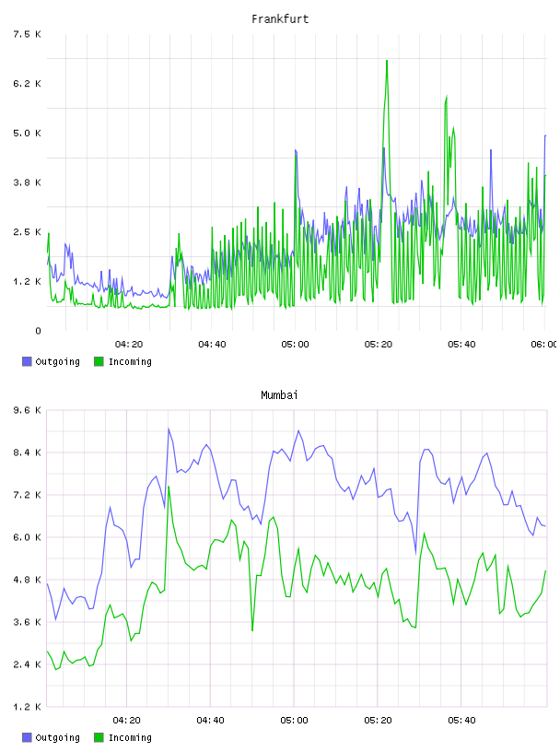Click the 7.5 K axis label in Frankfurt chart
The height and width of the screenshot is (752, 560).
[27, 34]
